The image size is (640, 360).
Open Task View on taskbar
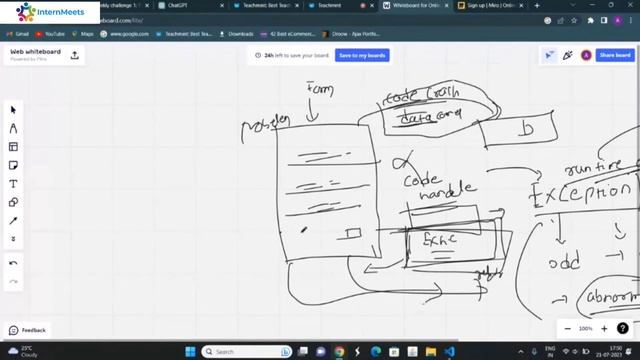pyautogui.click(x=302, y=351)
